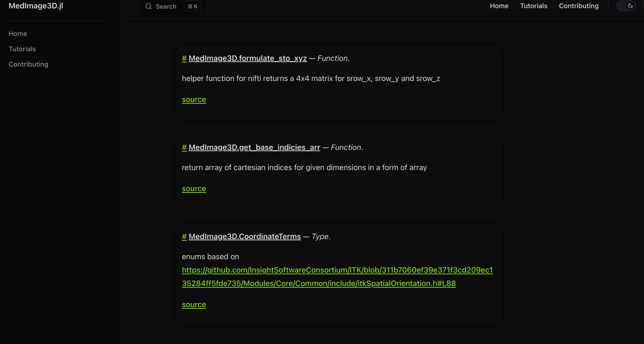The image size is (644, 344).
Task: Open the source link under CoordinateTerms
Action: click(x=194, y=304)
